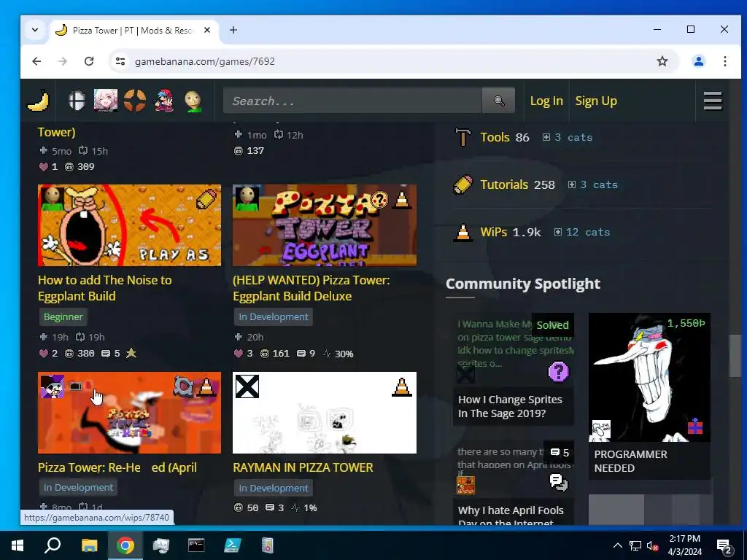Open the Windows Start menu
Viewport: 747px width, 560px height.
tap(18, 545)
